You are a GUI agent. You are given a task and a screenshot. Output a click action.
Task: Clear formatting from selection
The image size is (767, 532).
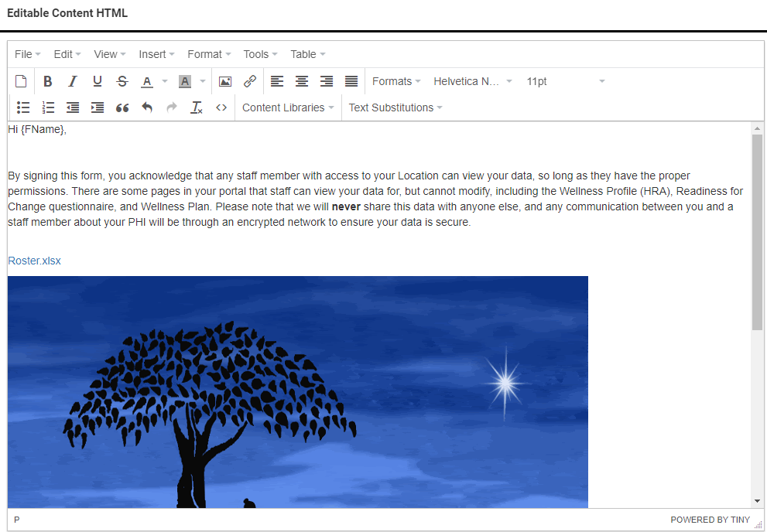pos(197,107)
